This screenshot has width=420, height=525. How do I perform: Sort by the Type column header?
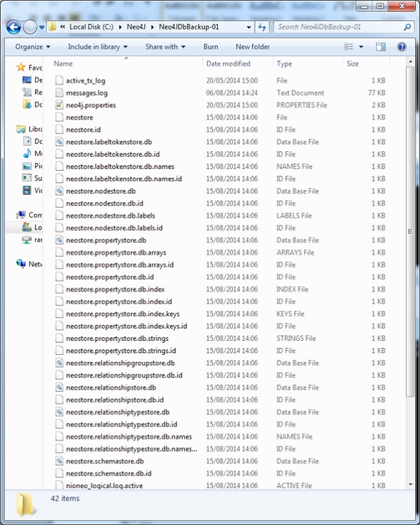284,64
